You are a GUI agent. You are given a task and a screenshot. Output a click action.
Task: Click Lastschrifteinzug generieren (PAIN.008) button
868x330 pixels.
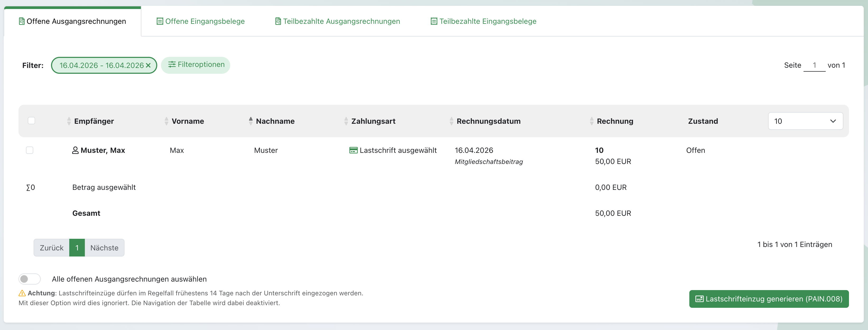(769, 299)
